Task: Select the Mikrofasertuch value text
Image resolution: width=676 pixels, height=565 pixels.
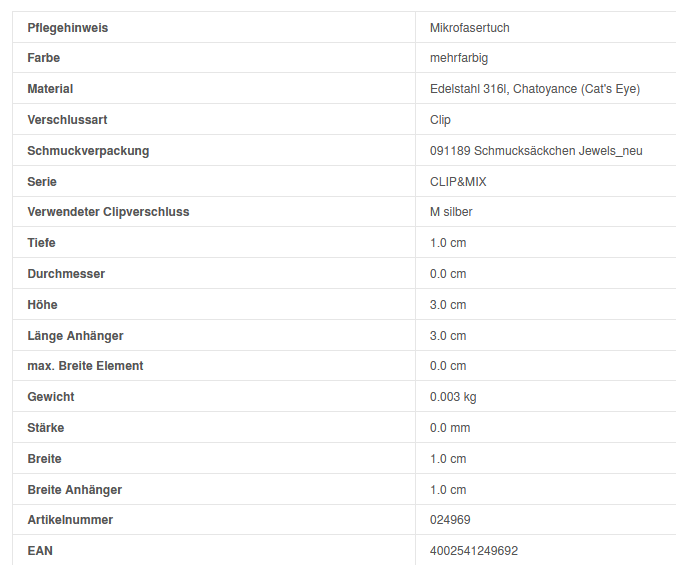Action: 469,27
